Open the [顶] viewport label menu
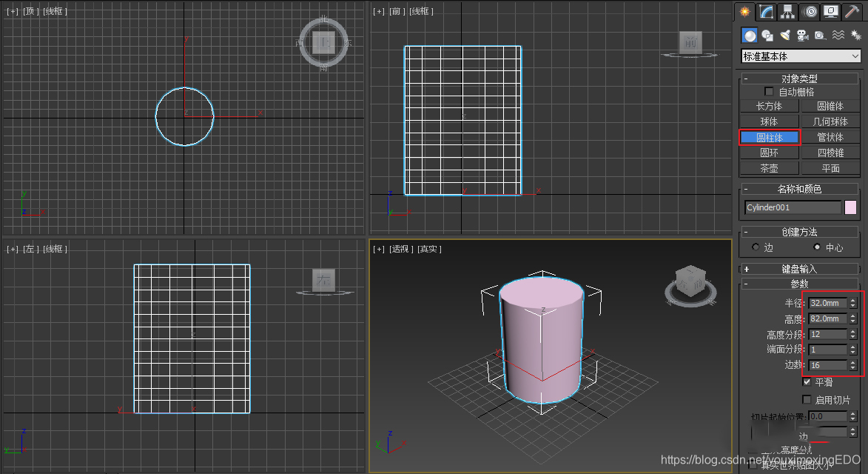868x474 pixels. pos(30,11)
